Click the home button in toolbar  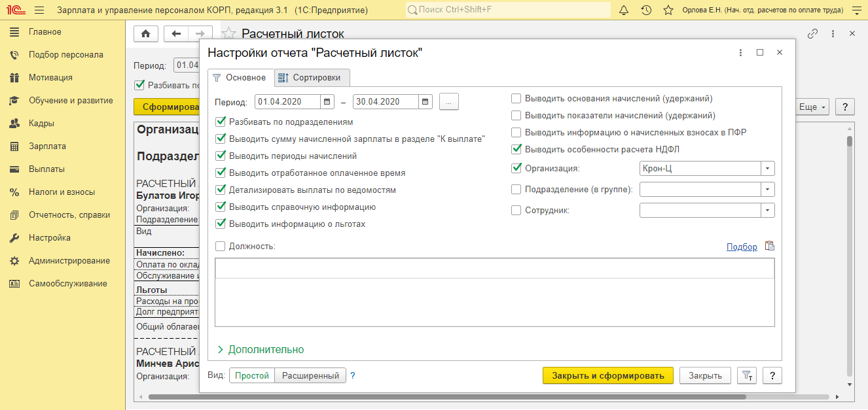145,34
